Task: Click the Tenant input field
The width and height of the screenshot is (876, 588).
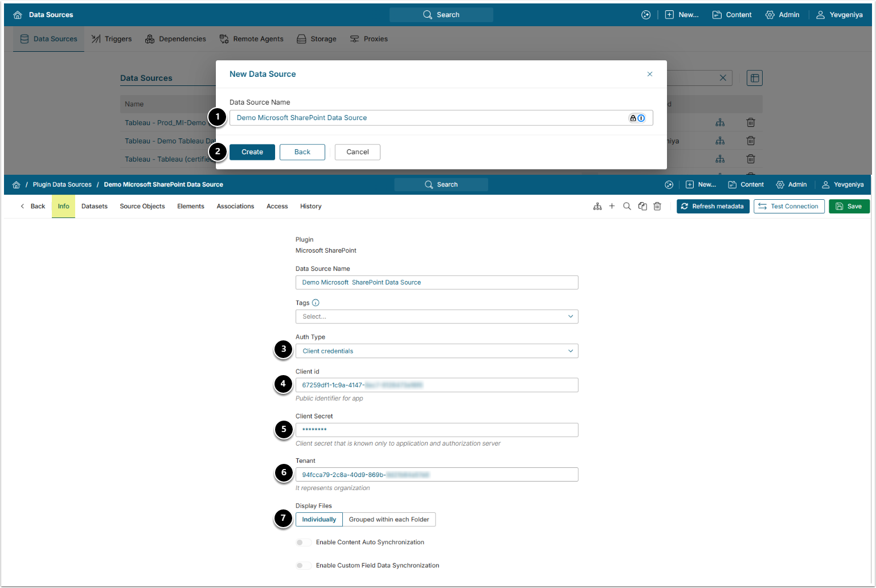Action: (437, 475)
